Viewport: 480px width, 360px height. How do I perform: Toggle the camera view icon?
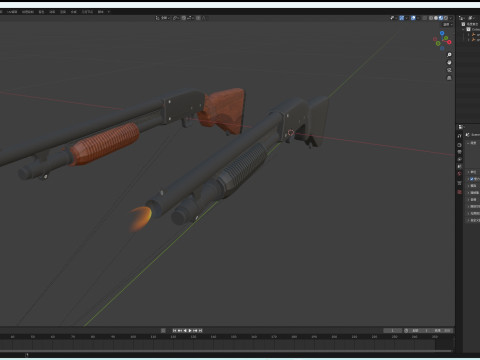449,70
